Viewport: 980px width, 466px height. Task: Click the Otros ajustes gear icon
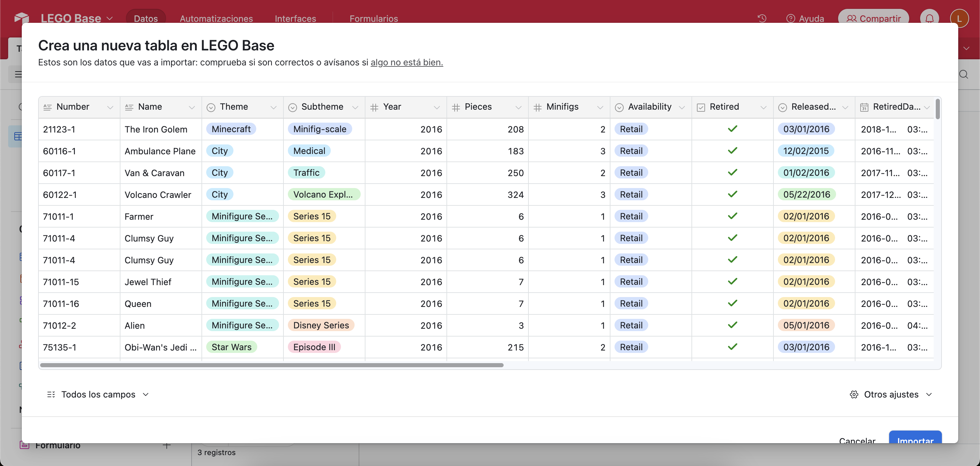tap(854, 394)
